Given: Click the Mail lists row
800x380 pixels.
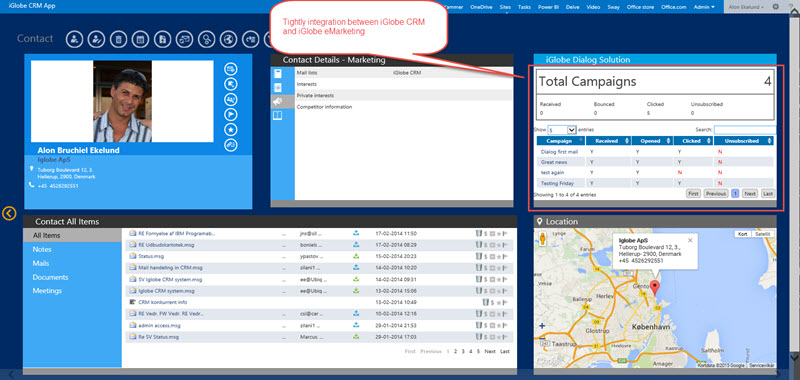Looking at the screenshot, I should click(x=404, y=73).
